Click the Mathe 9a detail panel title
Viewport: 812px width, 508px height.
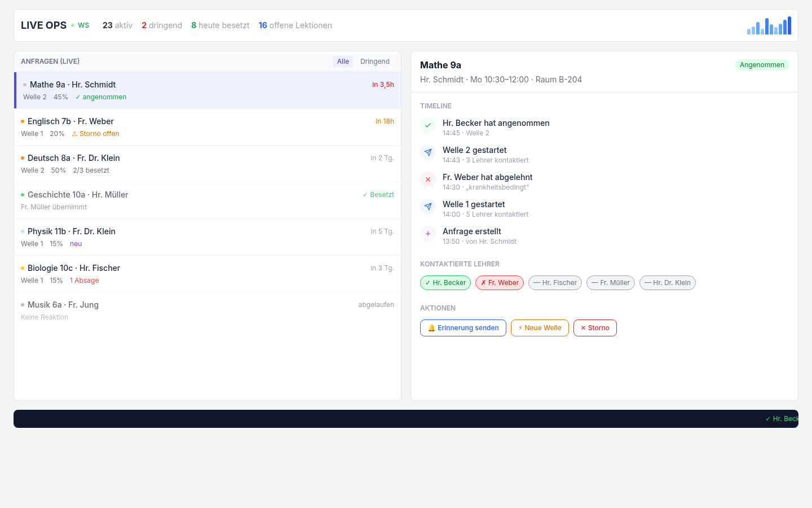tap(440, 65)
